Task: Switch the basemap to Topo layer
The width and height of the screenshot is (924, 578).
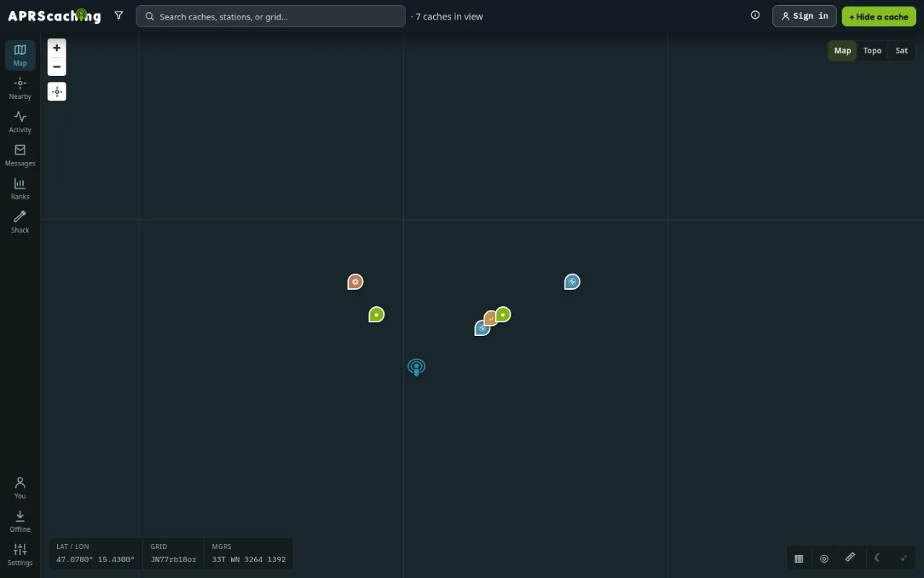Action: pyautogui.click(x=872, y=51)
